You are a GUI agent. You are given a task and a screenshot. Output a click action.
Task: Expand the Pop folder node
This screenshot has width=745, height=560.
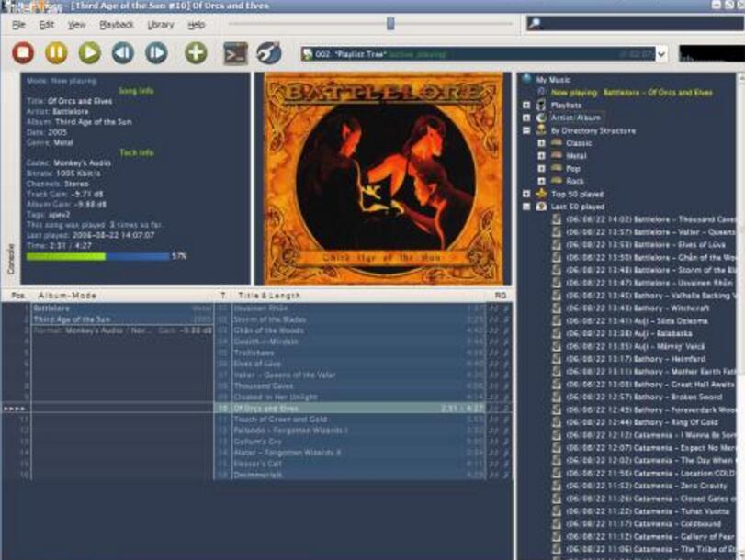(541, 168)
